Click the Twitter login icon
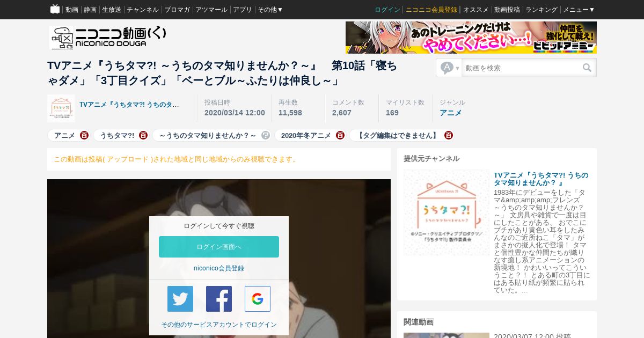The width and height of the screenshot is (644, 338). pyautogui.click(x=180, y=299)
